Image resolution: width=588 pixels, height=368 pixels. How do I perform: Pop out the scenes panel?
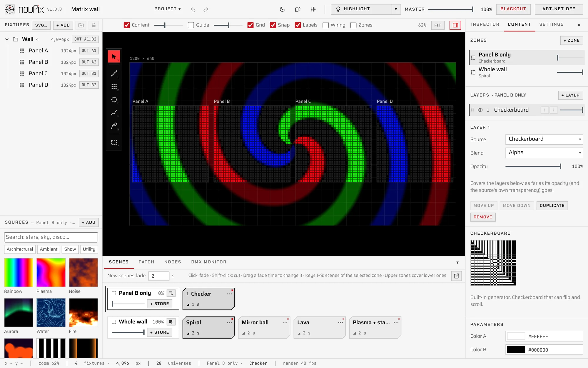tap(456, 276)
